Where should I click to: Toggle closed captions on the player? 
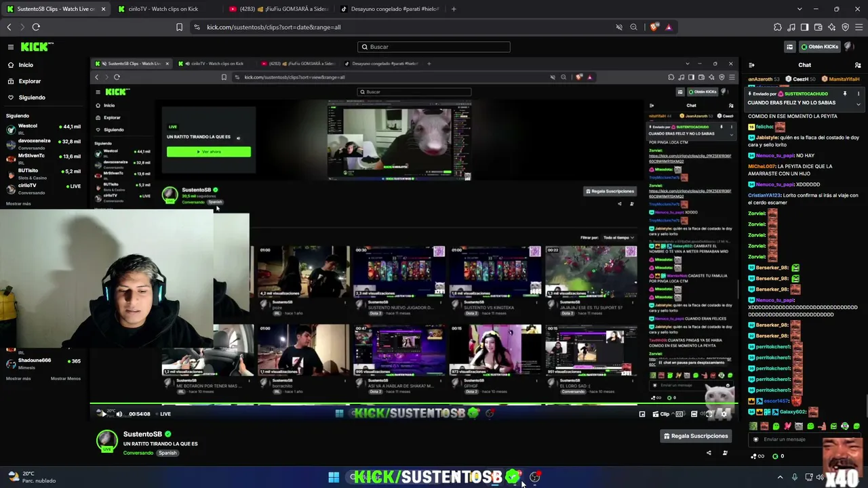[x=679, y=414]
